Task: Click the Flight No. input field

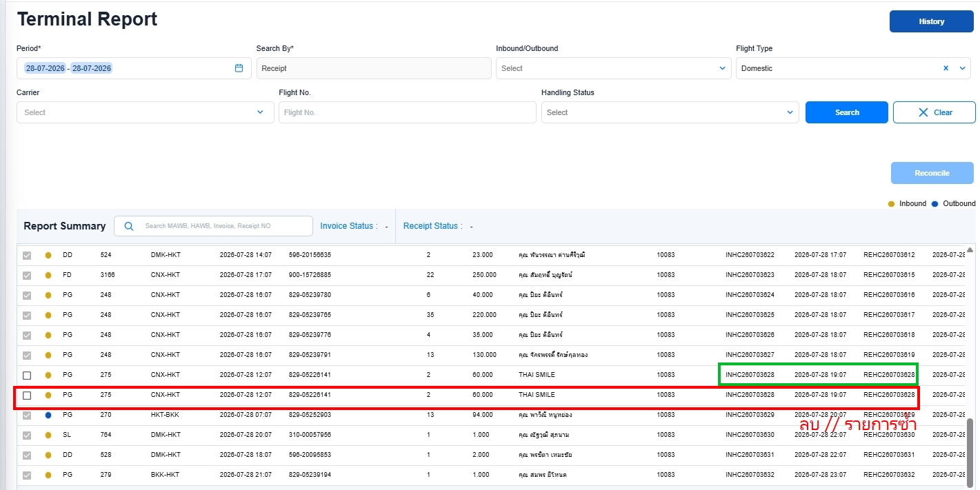Action: tap(408, 112)
